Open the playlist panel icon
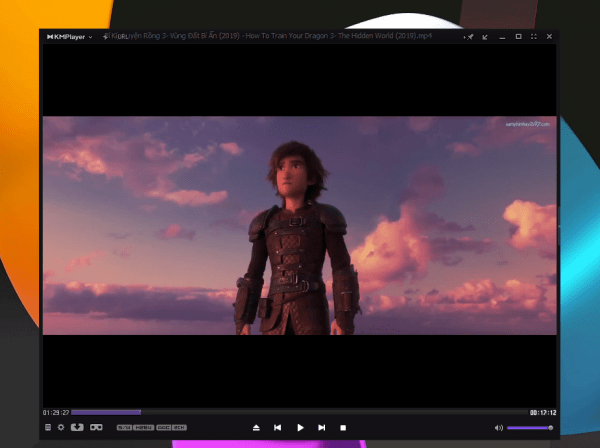Image resolution: width=600 pixels, height=448 pixels. click(x=48, y=427)
